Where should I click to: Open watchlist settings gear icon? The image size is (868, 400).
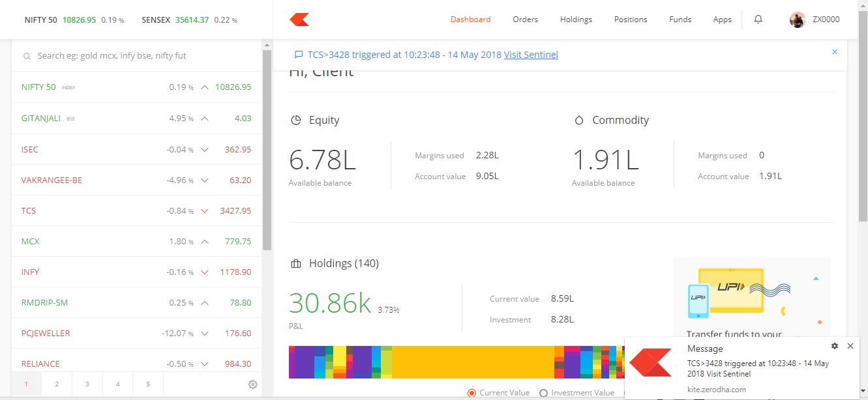(253, 384)
